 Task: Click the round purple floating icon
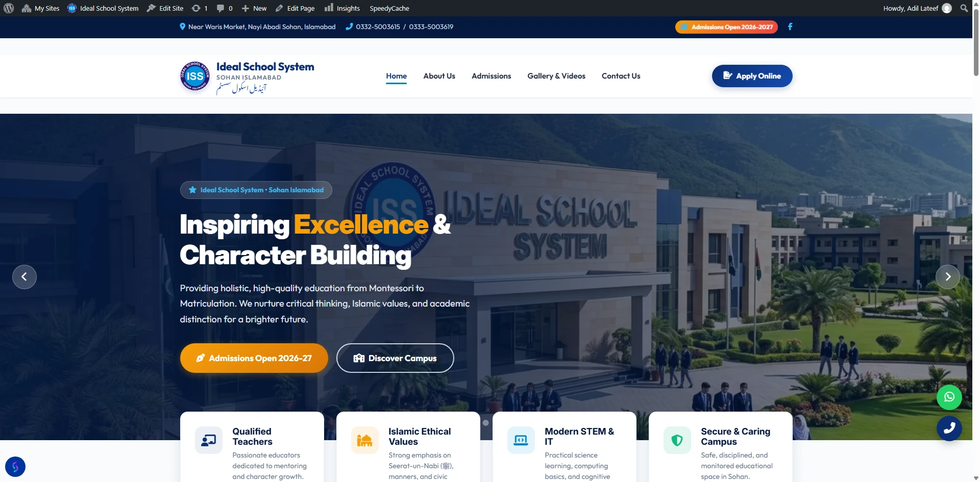pos(15,467)
